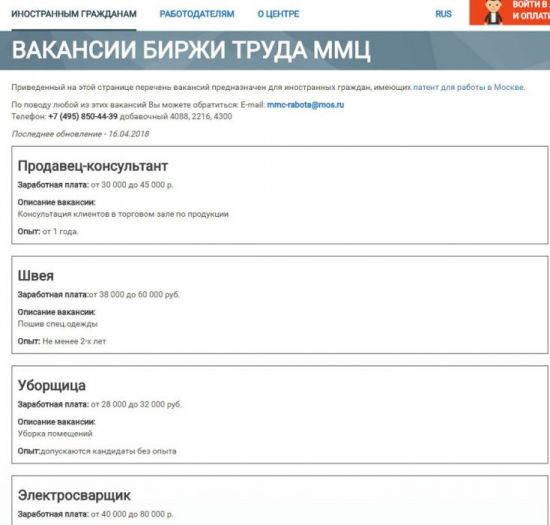Click salary от 38 000 до 60 000 руб.
The image size is (550, 525).
[x=134, y=295]
